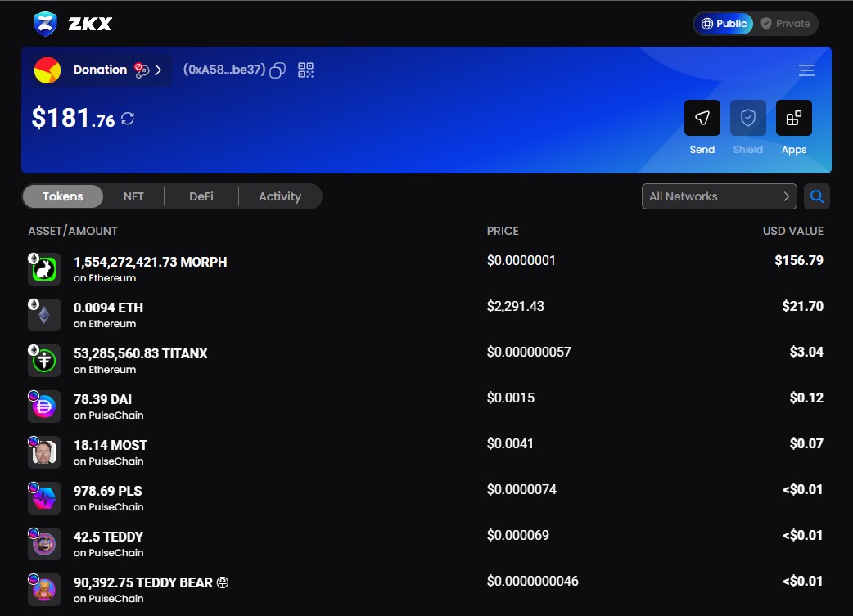The image size is (853, 616).
Task: Switch to Private mode
Action: coord(785,24)
